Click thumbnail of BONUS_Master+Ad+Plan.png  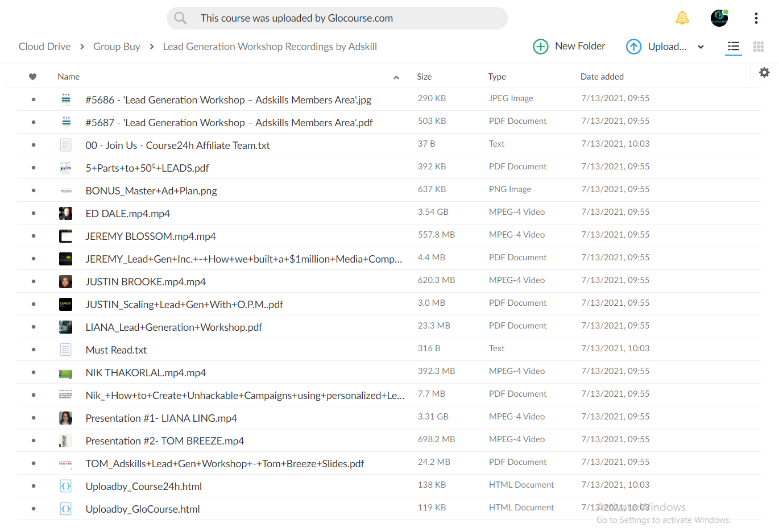[66, 190]
